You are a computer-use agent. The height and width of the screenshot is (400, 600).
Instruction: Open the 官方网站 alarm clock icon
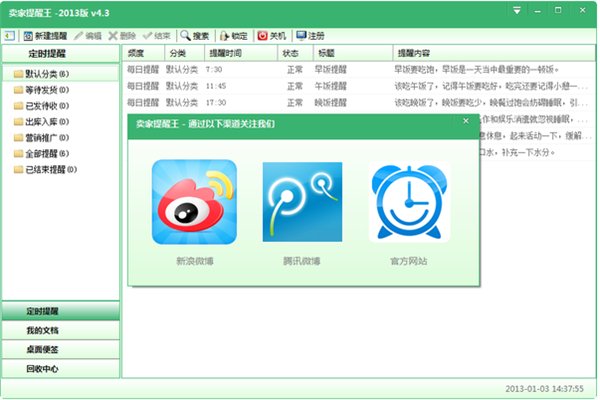(x=409, y=202)
